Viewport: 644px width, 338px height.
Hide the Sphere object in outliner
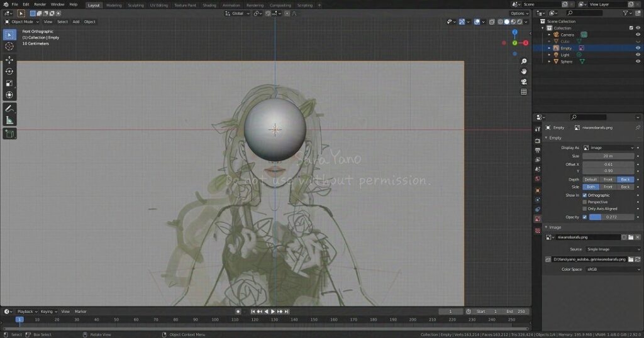[638, 62]
